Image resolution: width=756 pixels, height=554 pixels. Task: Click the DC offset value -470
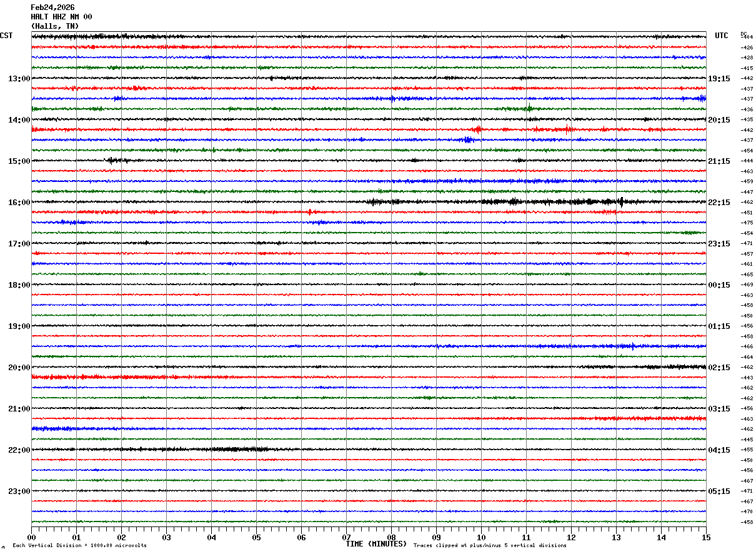pos(747,511)
